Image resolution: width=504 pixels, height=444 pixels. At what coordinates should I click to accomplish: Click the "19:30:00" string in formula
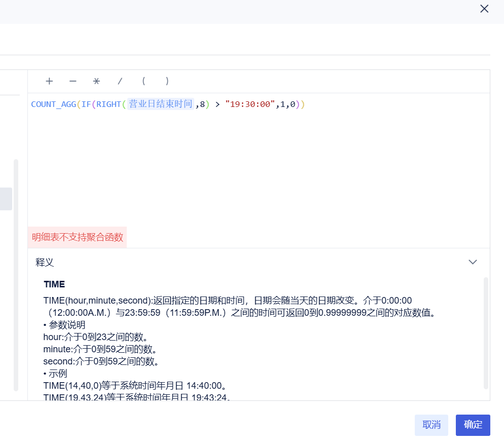(x=250, y=104)
